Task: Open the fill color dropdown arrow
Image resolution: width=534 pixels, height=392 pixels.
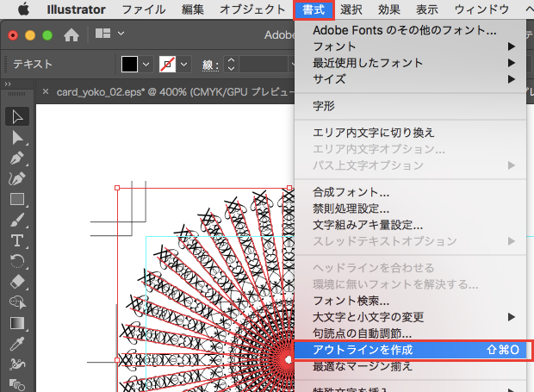Action: coord(146,65)
